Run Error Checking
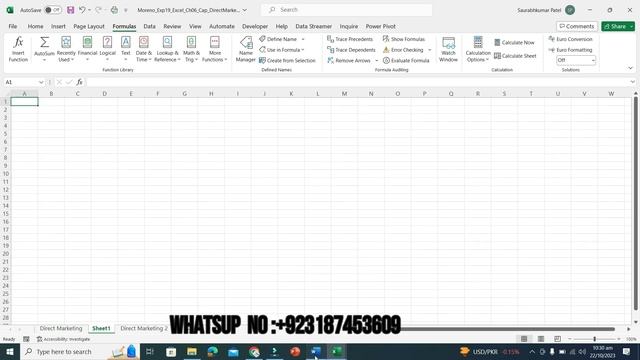This screenshot has width=640, height=360. (x=403, y=50)
